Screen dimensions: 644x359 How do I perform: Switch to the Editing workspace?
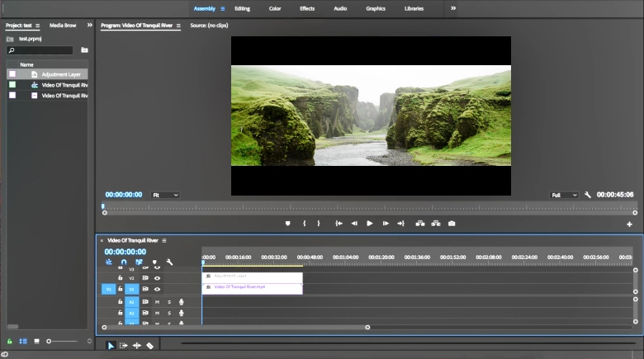pos(242,8)
